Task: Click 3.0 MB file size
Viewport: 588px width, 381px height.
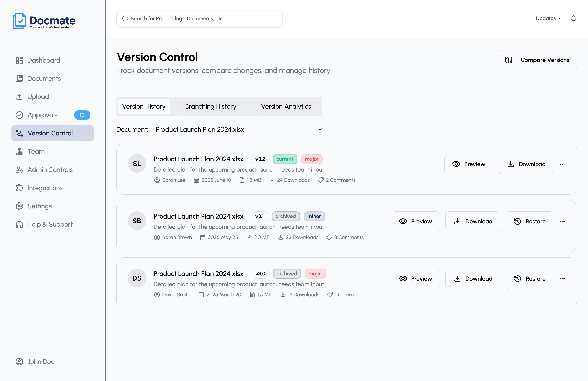Action: 258,237
